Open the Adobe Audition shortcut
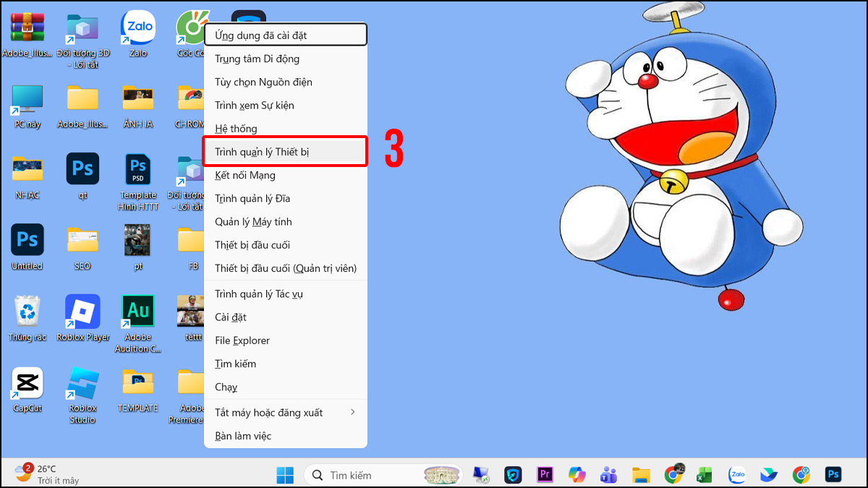 coord(137,311)
